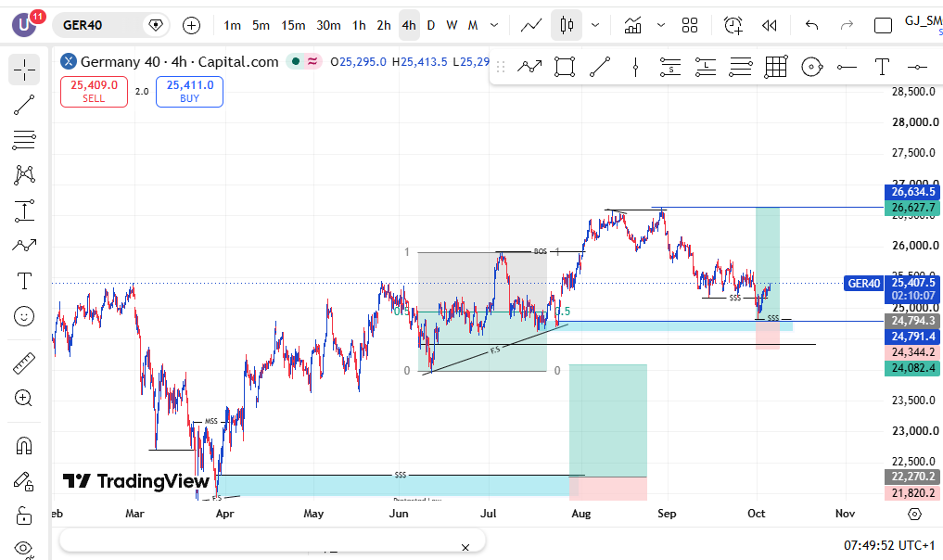Click the BUY 25,411.0 button
943x560 pixels.
[189, 92]
